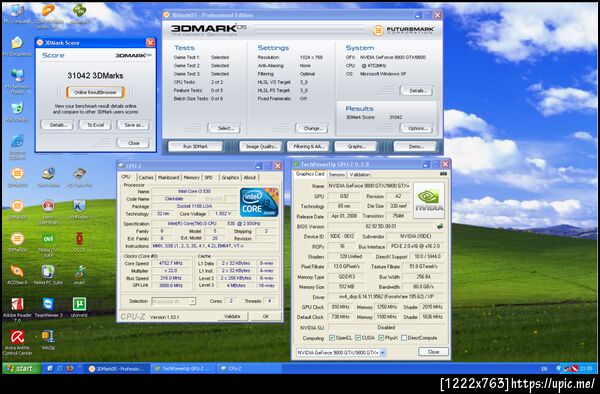Open the GPU selection dropdown in GPU-Z
The height and width of the screenshot is (394, 600).
click(341, 352)
